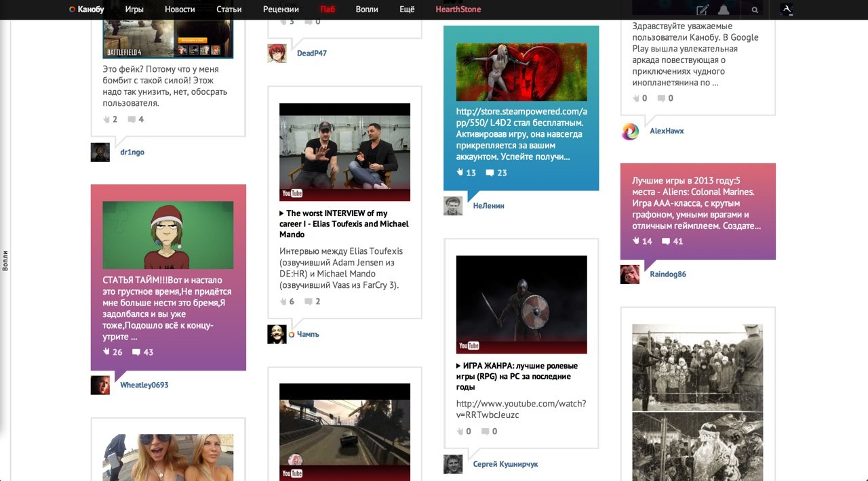
Task: Visit AlexHawx profile link
Action: pyautogui.click(x=667, y=131)
